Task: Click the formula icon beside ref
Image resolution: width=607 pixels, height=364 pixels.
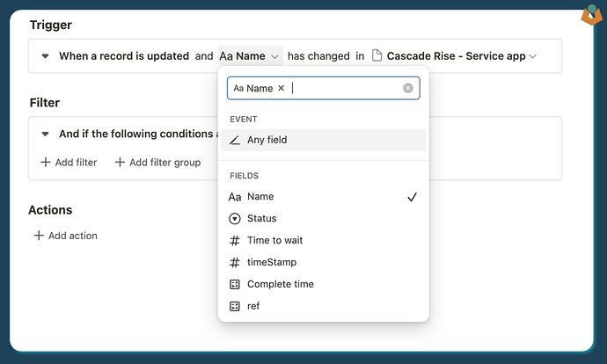Action: [x=235, y=307]
